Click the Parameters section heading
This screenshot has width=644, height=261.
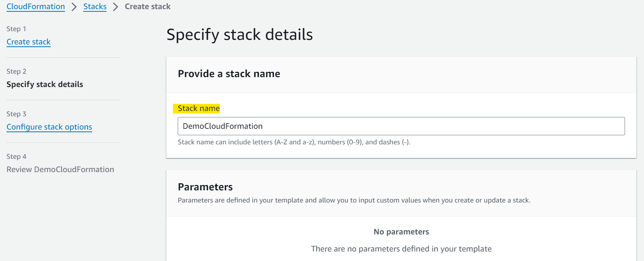point(205,187)
